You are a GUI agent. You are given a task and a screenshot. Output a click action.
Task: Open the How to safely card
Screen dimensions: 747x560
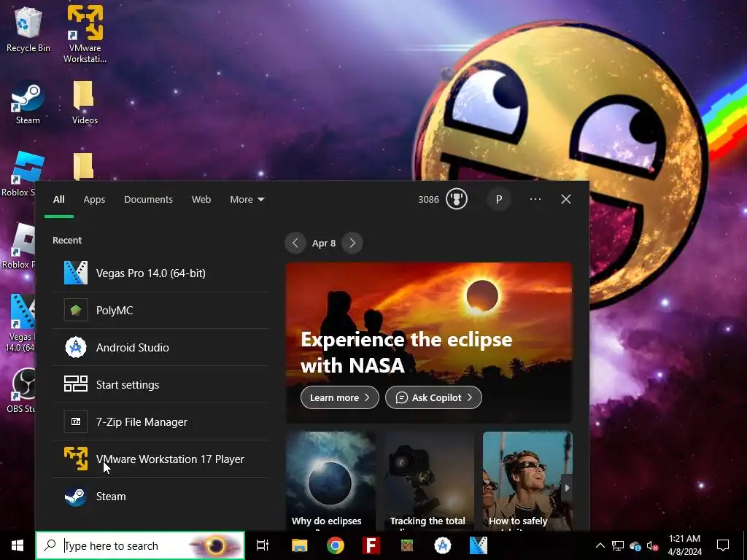click(x=527, y=481)
